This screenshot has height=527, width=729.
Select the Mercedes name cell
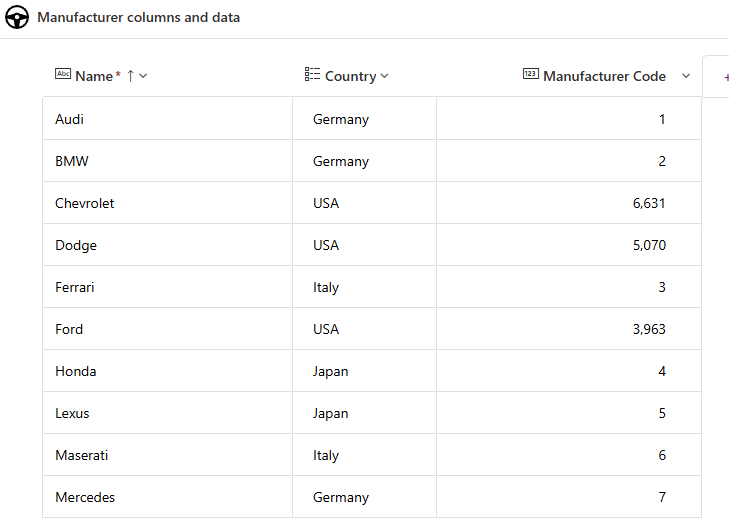coord(85,497)
